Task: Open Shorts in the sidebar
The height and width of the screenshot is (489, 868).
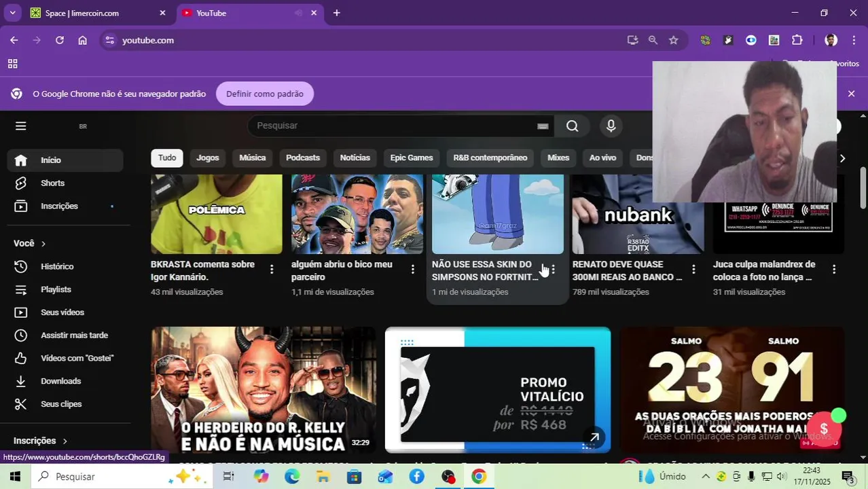Action: (65, 183)
